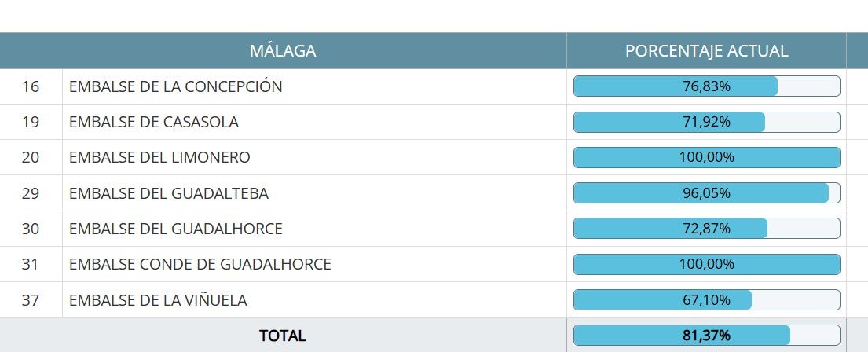This screenshot has width=868, height=352.
Task: Click the MÁLAGA column header
Action: 283,51
